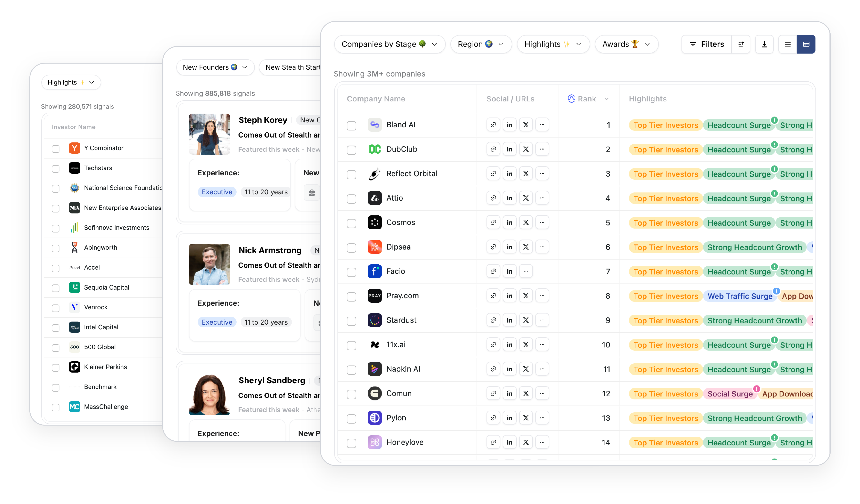Screen dimensions: 860x504
Task: Open 11x.ai LinkedIn icon
Action: [509, 345]
